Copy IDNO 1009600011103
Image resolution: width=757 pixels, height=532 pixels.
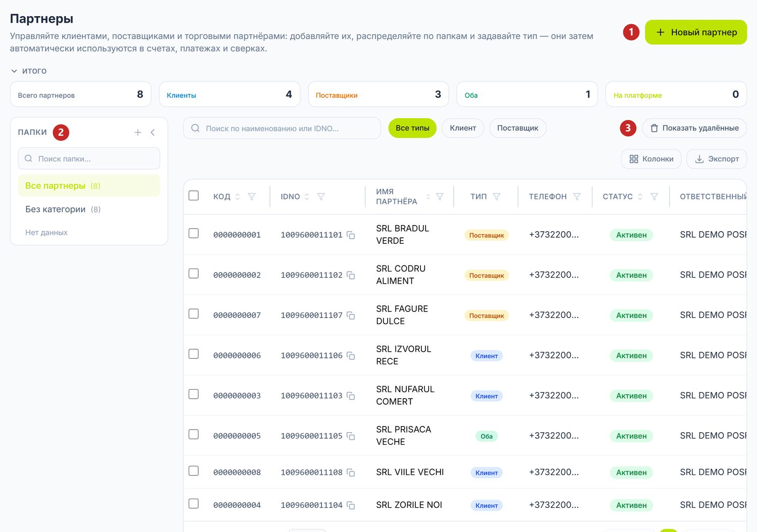(351, 396)
